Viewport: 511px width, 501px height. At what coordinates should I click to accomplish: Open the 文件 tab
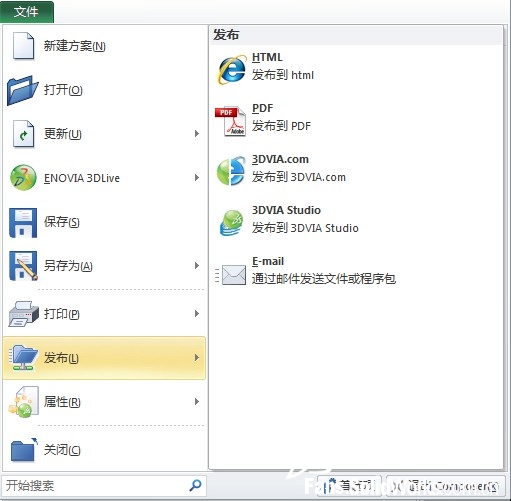(27, 12)
